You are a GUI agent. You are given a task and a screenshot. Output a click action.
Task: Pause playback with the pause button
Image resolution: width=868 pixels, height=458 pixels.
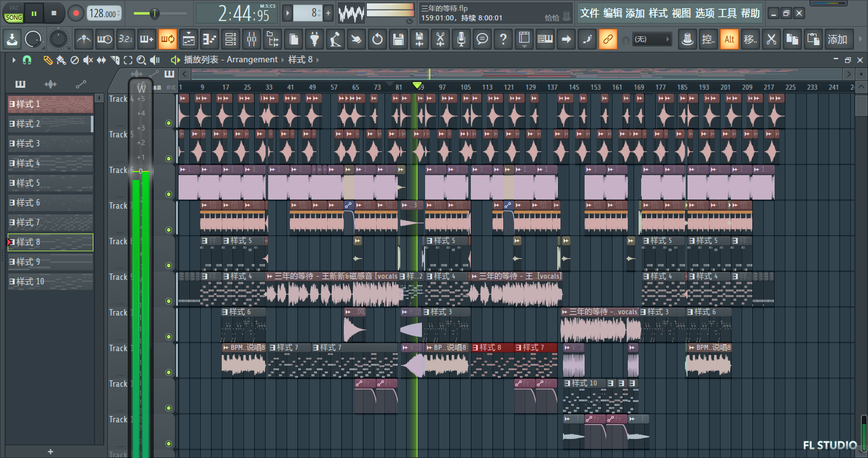(34, 13)
